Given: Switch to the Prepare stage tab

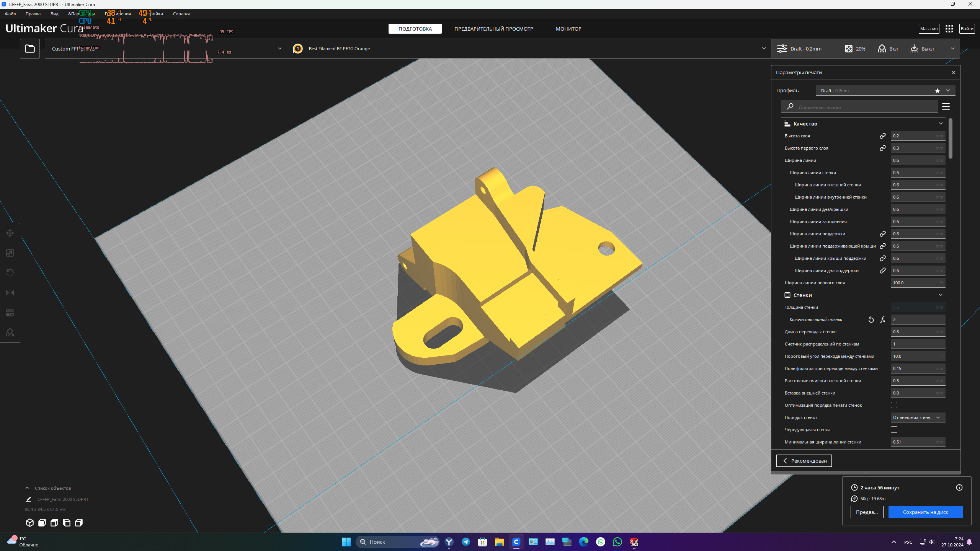Looking at the screenshot, I should coord(415,29).
